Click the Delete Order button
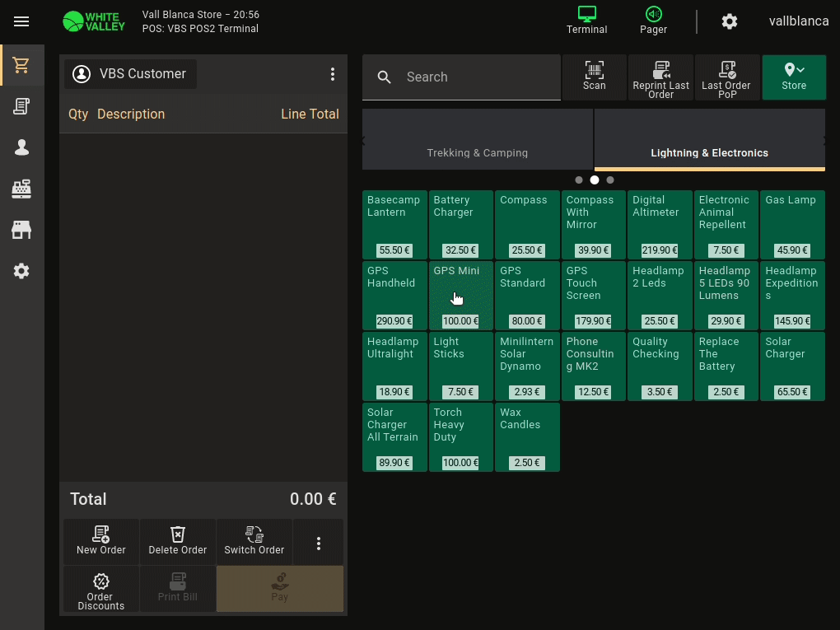 pyautogui.click(x=177, y=541)
